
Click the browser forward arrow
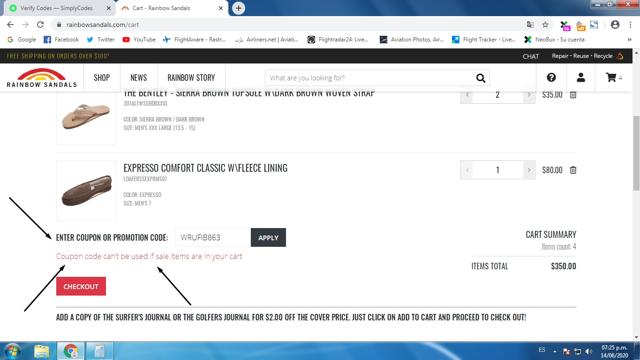coord(25,25)
